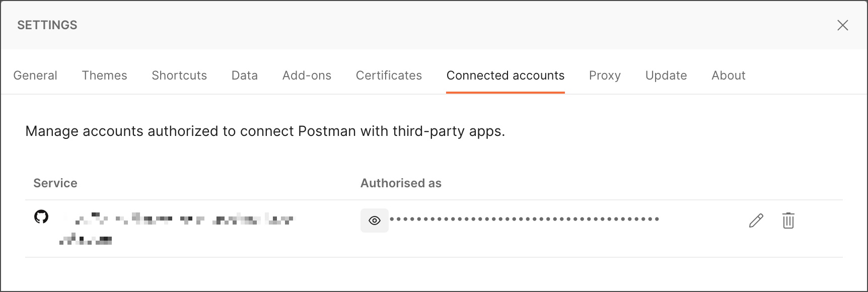Viewport: 868px width, 292px height.
Task: Click the masked token dots field
Action: tap(524, 219)
